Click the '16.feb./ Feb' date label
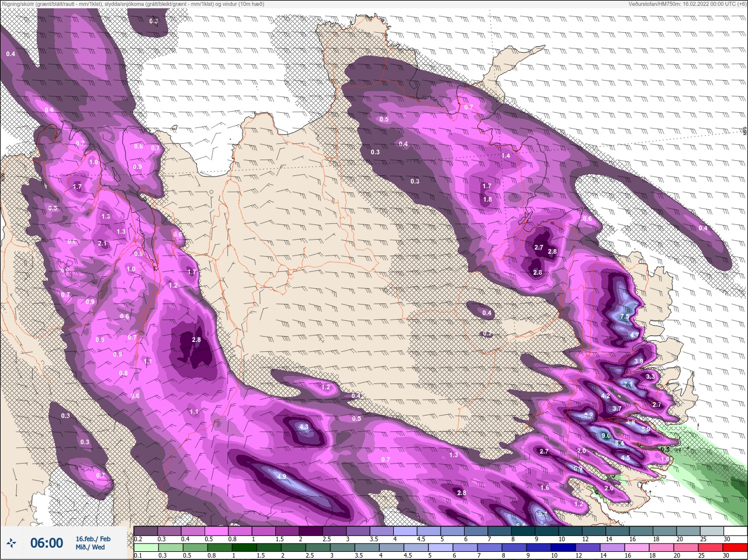Screen dimensions: 748x560 tap(93, 538)
